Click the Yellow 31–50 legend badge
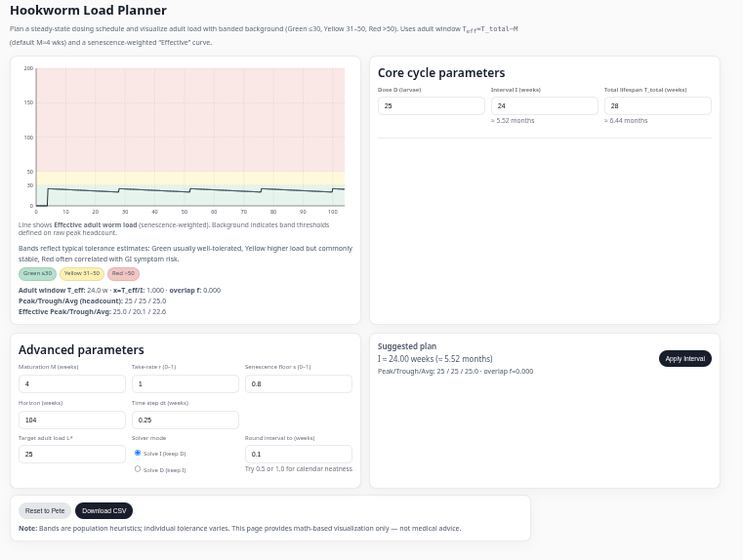 (x=82, y=274)
